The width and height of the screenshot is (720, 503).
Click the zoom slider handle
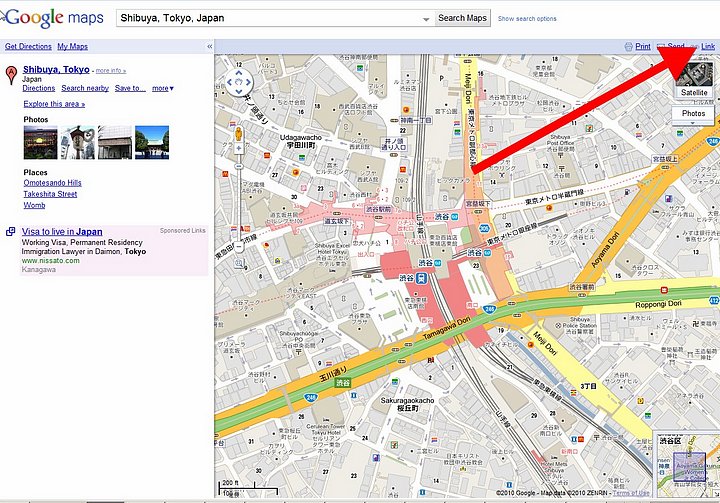tap(238, 165)
